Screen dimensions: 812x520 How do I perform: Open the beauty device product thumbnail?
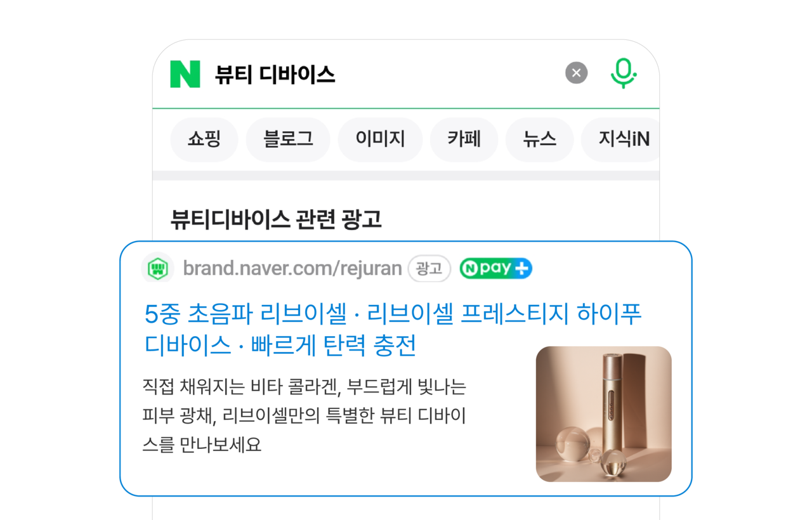point(603,414)
